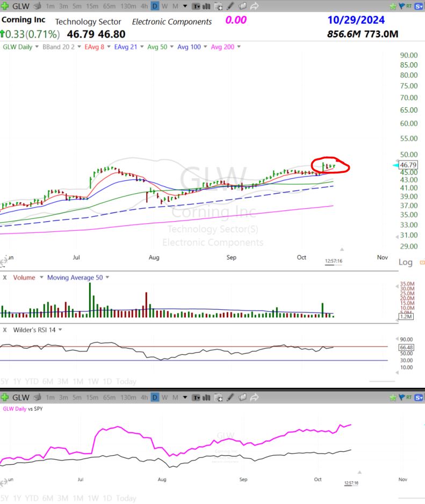Image resolution: width=425 pixels, height=504 pixels.
Task: Click the bar chart style icon in top toolbar
Action: (x=206, y=6)
